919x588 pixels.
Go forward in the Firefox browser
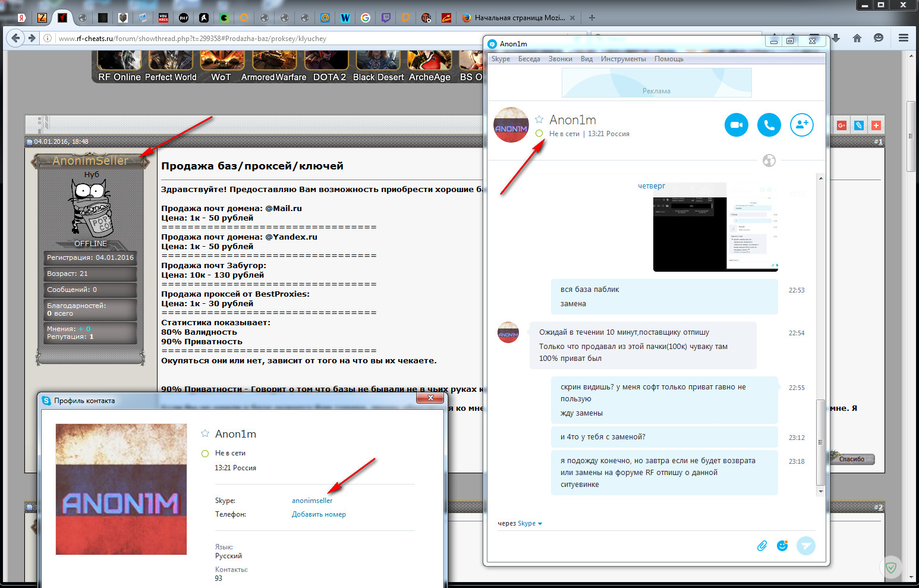(32, 38)
